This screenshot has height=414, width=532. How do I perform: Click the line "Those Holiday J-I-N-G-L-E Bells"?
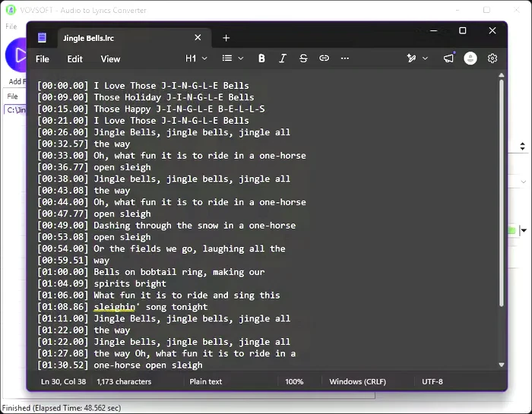pyautogui.click(x=174, y=97)
